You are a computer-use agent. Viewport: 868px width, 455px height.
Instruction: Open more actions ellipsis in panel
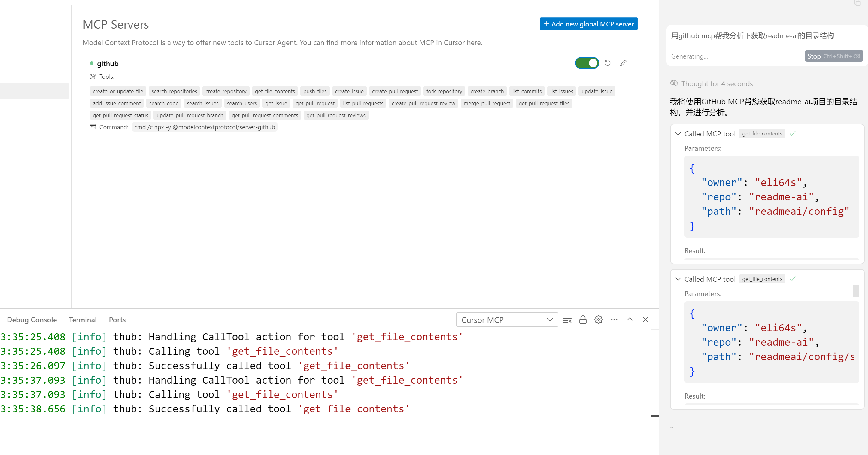[x=614, y=320]
